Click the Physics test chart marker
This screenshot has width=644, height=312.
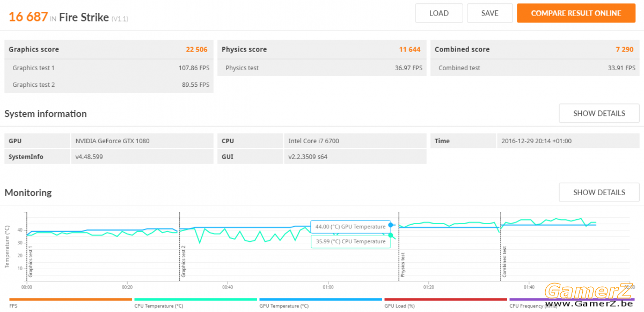[402, 265]
